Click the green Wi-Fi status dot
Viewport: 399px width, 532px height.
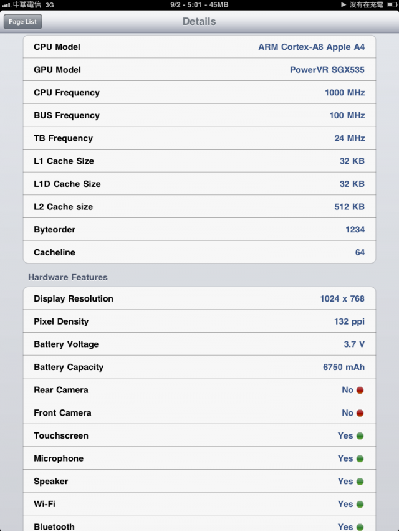coord(360,505)
